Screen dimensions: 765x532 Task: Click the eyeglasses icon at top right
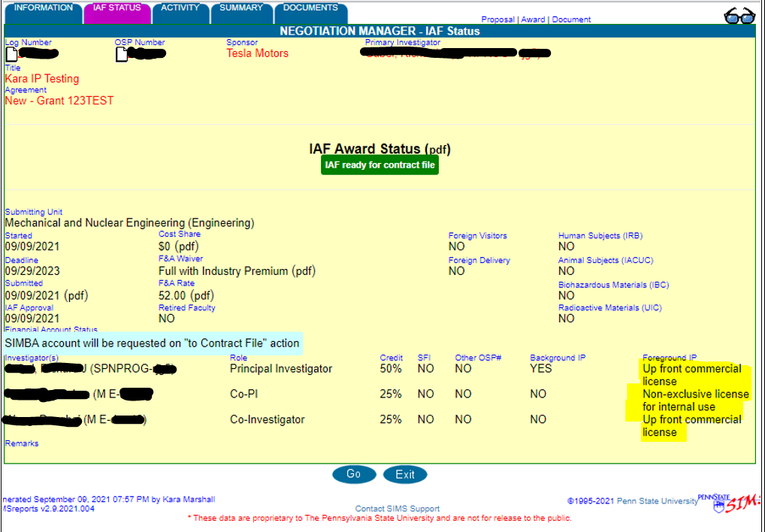[740, 14]
